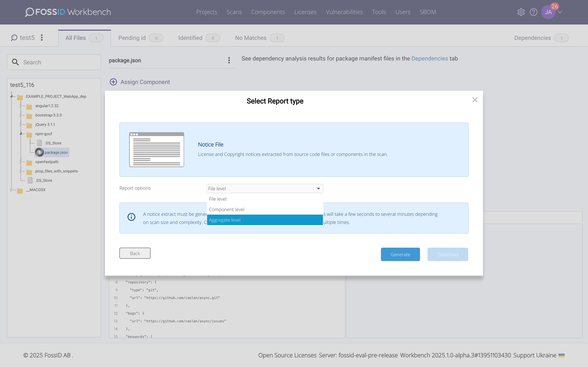Expand the __MACOSX folder
The height and width of the screenshot is (367, 588).
pos(11,190)
